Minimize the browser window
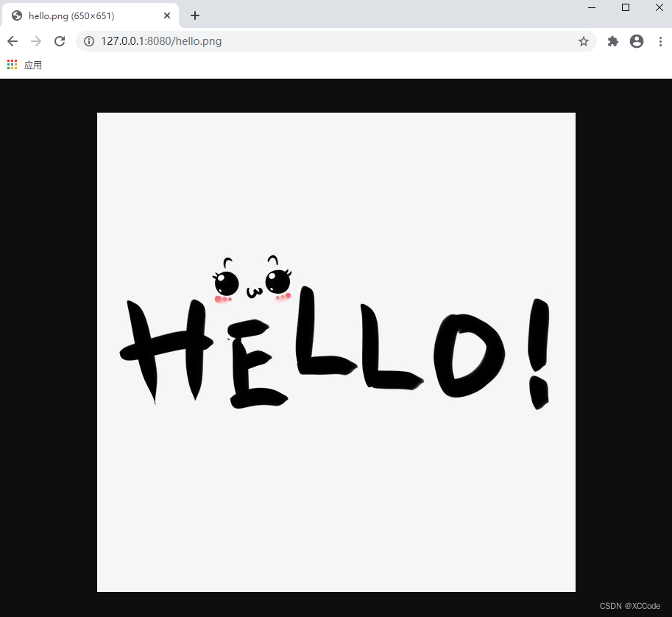 592,7
